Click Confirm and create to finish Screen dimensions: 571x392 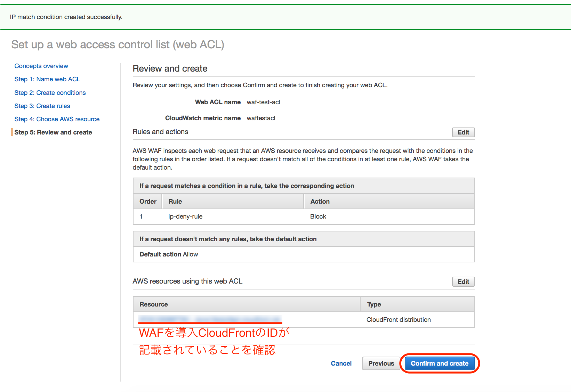click(x=440, y=363)
